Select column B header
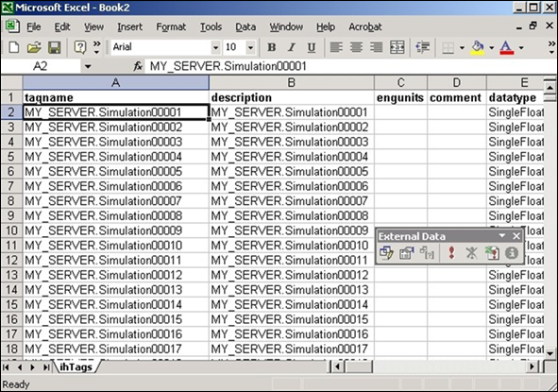The height and width of the screenshot is (392, 558). point(292,82)
